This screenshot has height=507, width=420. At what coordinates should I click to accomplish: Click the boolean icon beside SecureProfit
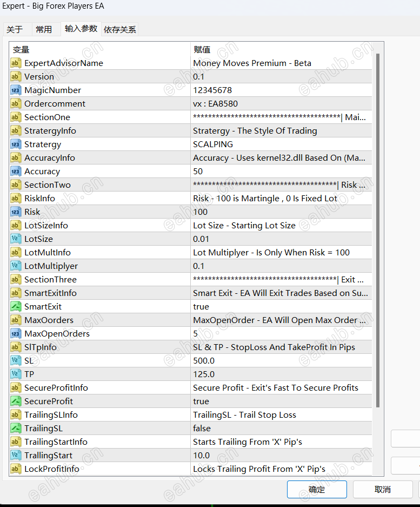click(x=16, y=401)
